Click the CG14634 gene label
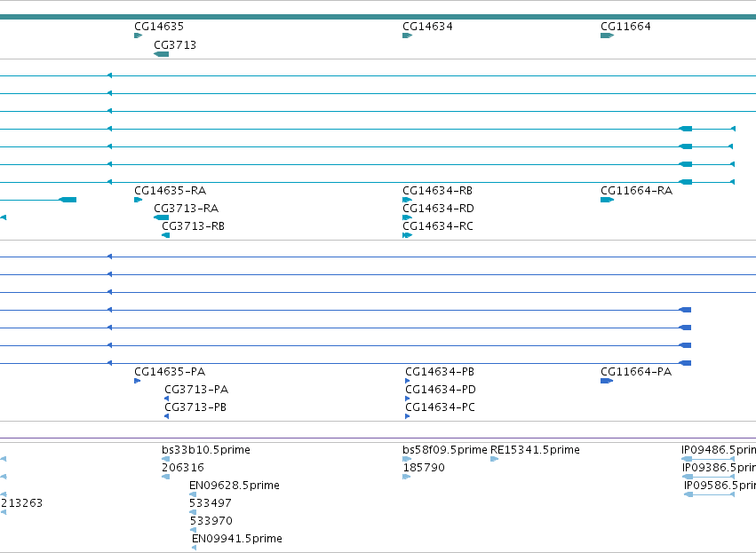The height and width of the screenshot is (553, 756). [x=427, y=27]
